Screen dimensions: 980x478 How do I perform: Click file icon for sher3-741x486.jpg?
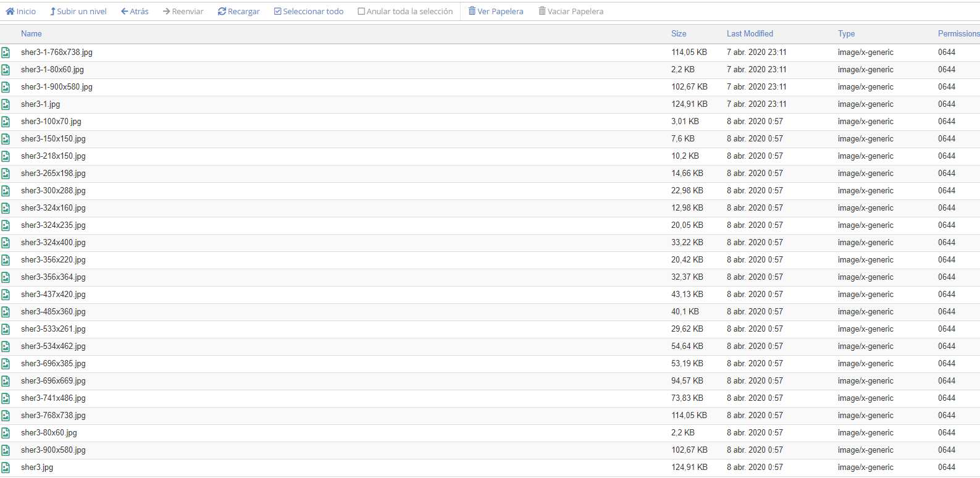pyautogui.click(x=6, y=398)
